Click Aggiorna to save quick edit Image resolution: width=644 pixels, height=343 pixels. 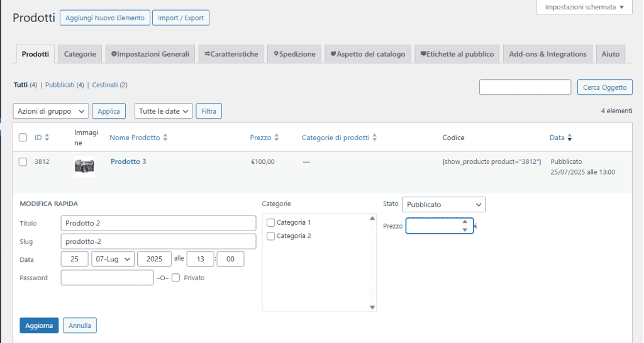[x=39, y=325]
